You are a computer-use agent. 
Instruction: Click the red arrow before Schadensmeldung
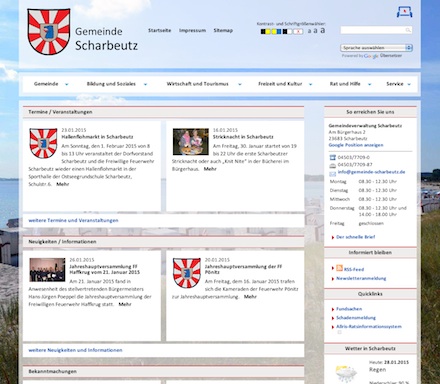coord(333,318)
